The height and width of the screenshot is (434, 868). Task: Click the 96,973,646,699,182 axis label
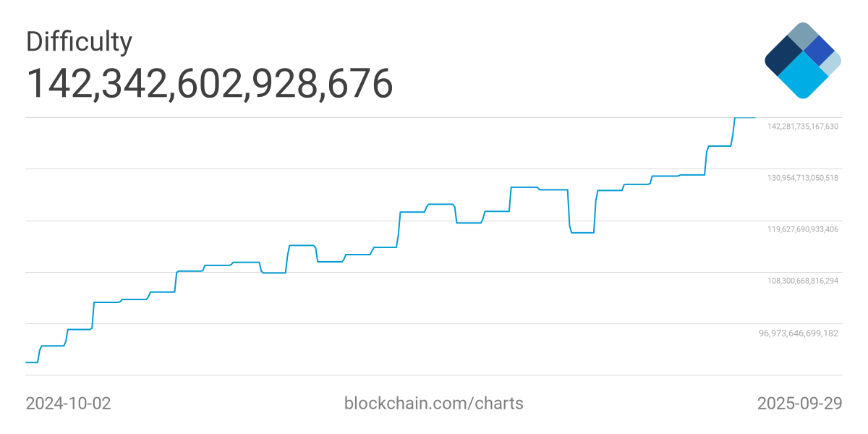pos(799,333)
